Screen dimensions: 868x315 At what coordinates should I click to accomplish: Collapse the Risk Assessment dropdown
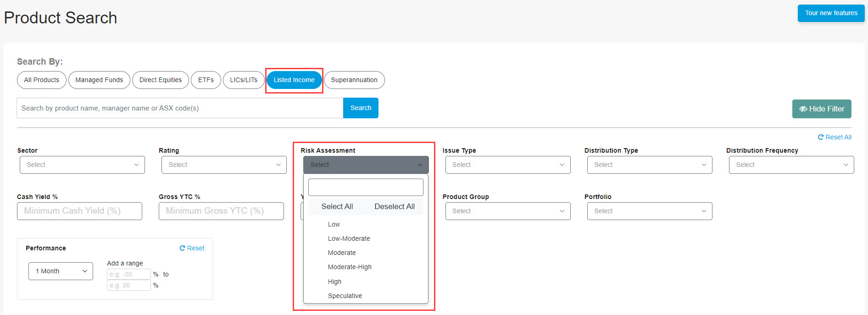[x=366, y=165]
